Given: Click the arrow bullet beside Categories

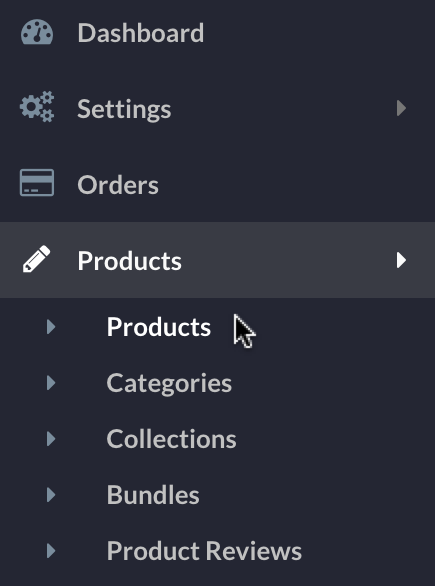Looking at the screenshot, I should pyautogui.click(x=51, y=383).
